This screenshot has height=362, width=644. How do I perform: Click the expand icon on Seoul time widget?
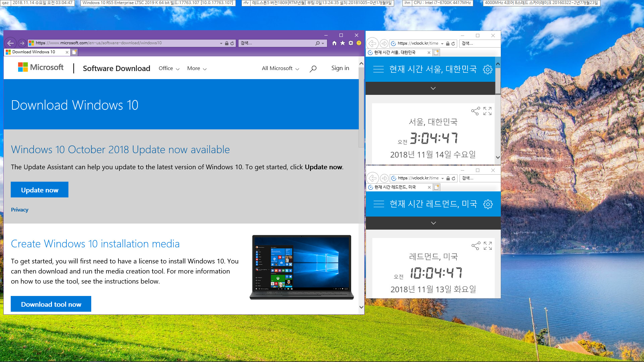(x=487, y=111)
